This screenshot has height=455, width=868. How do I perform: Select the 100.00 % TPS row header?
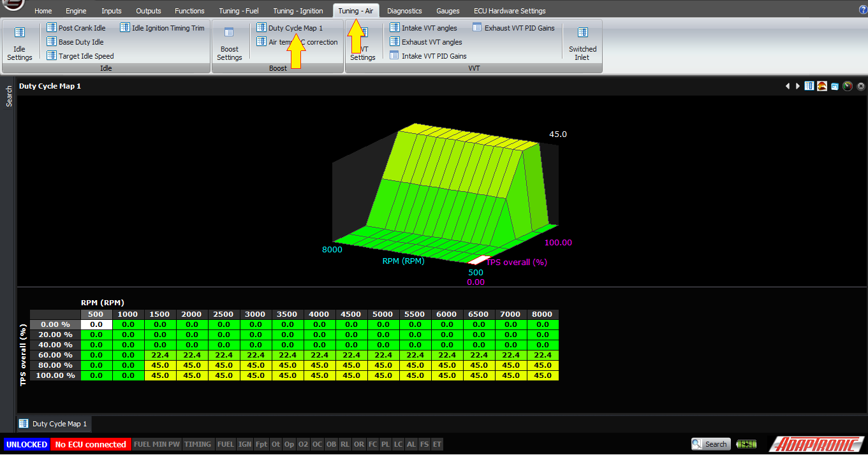click(55, 375)
